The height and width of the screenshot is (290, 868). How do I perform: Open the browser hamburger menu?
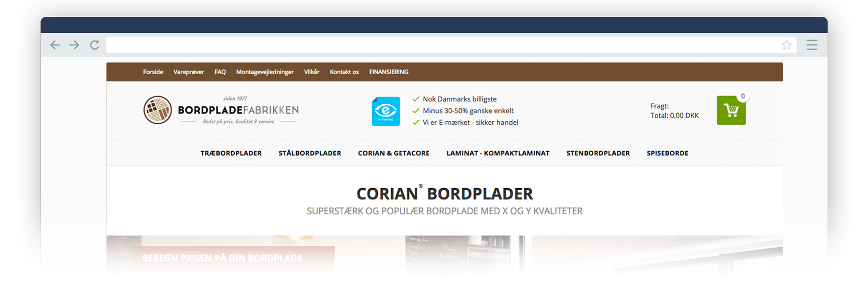pyautogui.click(x=812, y=45)
